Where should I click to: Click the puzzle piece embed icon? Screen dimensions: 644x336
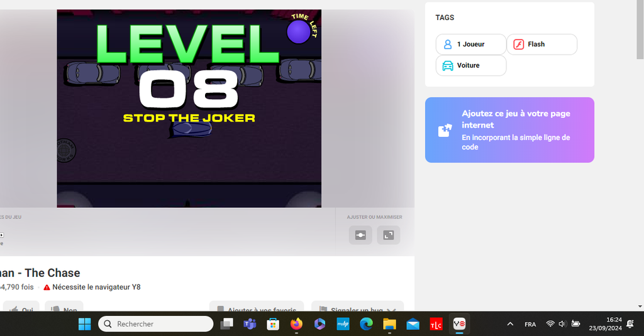[x=445, y=130]
